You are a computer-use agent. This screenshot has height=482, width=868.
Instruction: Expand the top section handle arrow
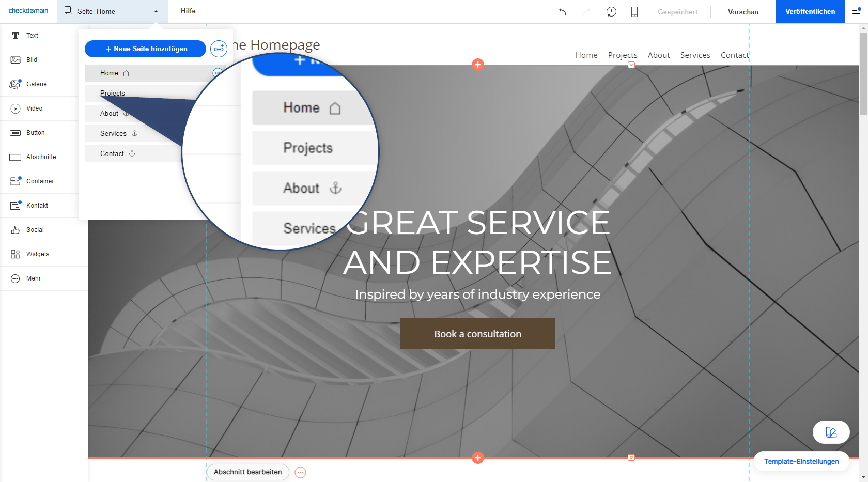tap(631, 65)
